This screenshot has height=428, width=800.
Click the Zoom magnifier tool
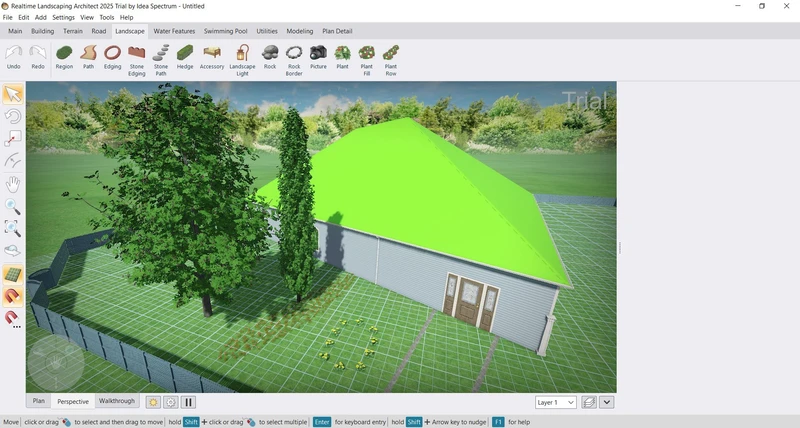tap(13, 207)
